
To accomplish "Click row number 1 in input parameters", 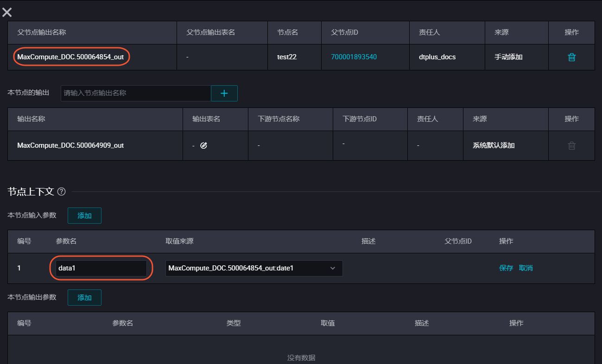I will (19, 268).
